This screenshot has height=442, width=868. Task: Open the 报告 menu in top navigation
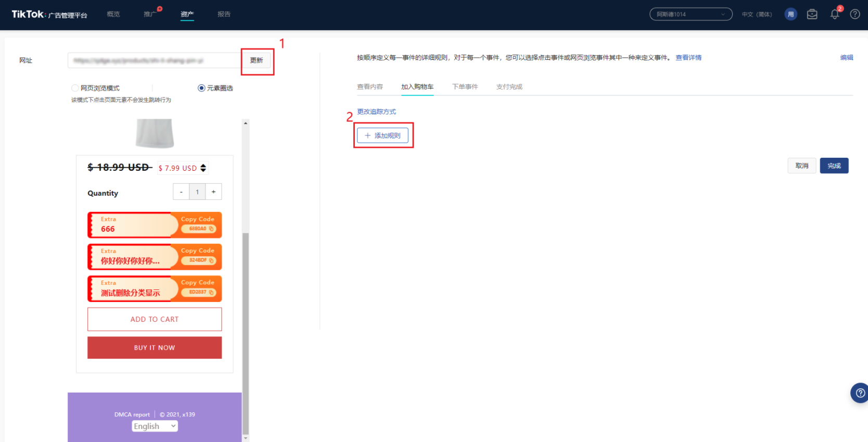click(224, 15)
